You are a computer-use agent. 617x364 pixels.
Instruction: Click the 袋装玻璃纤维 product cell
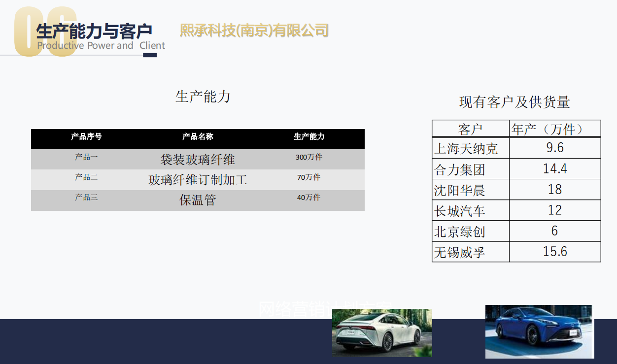pyautogui.click(x=198, y=160)
